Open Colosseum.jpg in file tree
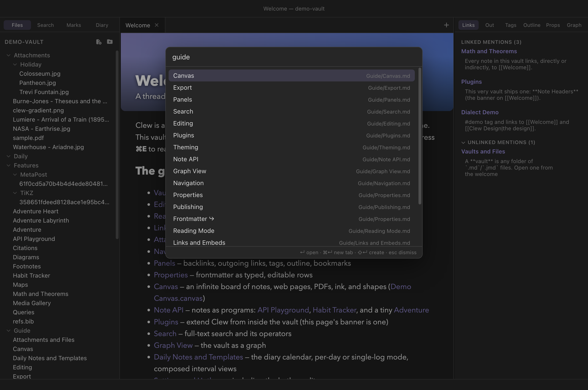This screenshot has height=390, width=588. 40,74
